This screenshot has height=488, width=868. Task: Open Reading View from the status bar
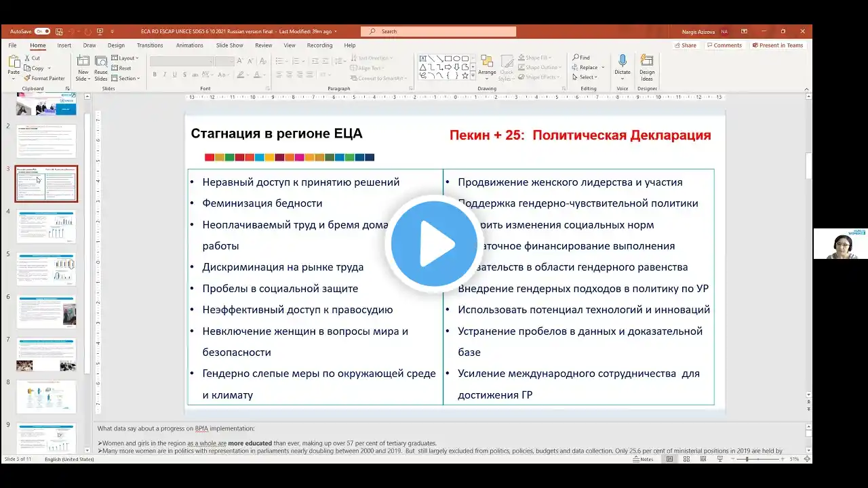pos(703,459)
